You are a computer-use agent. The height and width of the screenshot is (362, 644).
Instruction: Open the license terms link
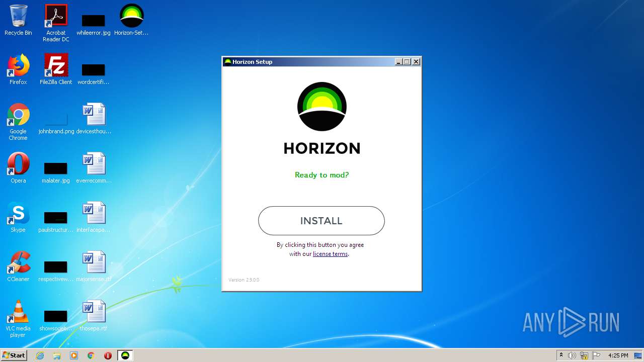pyautogui.click(x=330, y=254)
